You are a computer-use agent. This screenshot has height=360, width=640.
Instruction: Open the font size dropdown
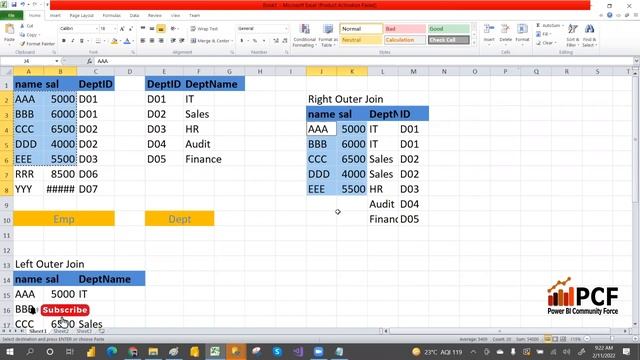tap(115, 29)
